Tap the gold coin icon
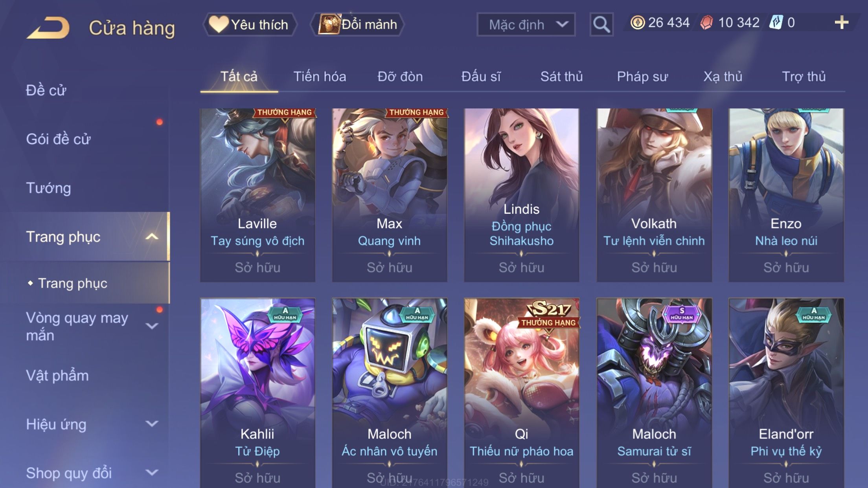Image resolution: width=868 pixels, height=488 pixels. click(637, 22)
